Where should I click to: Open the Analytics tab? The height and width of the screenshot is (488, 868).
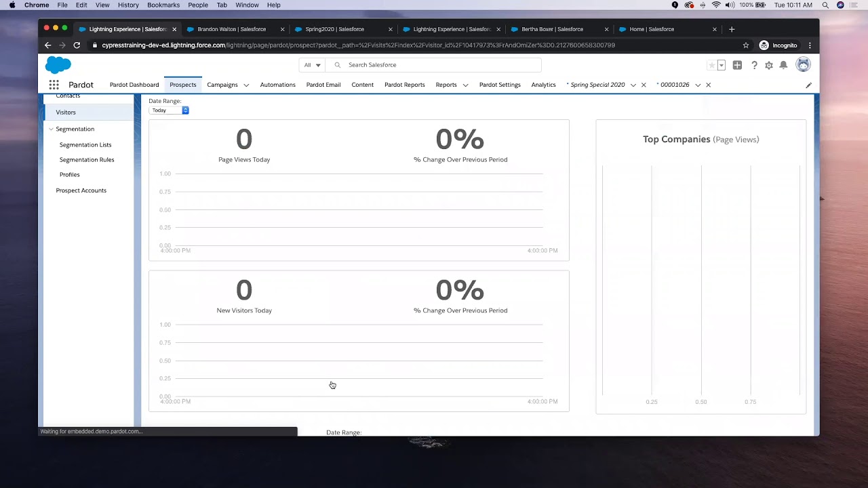(544, 85)
